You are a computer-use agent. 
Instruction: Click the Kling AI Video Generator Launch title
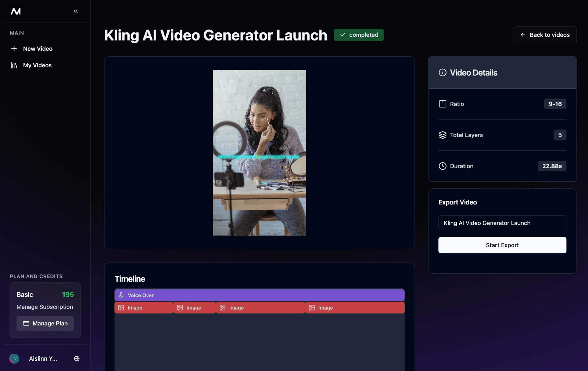click(216, 35)
